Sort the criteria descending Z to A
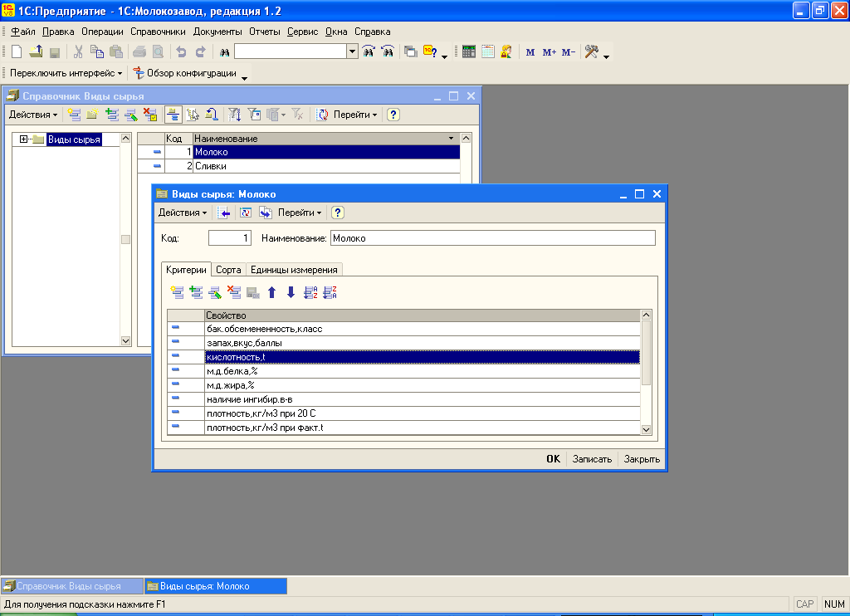The height and width of the screenshot is (616, 850). [x=330, y=293]
